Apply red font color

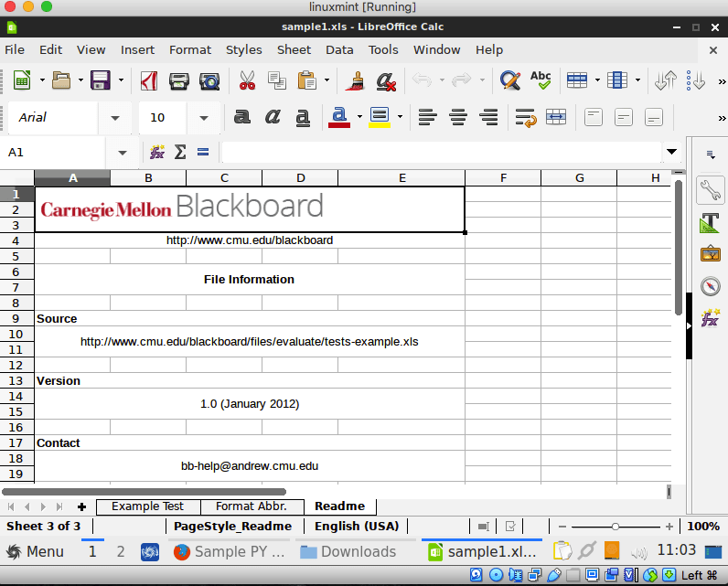339,117
